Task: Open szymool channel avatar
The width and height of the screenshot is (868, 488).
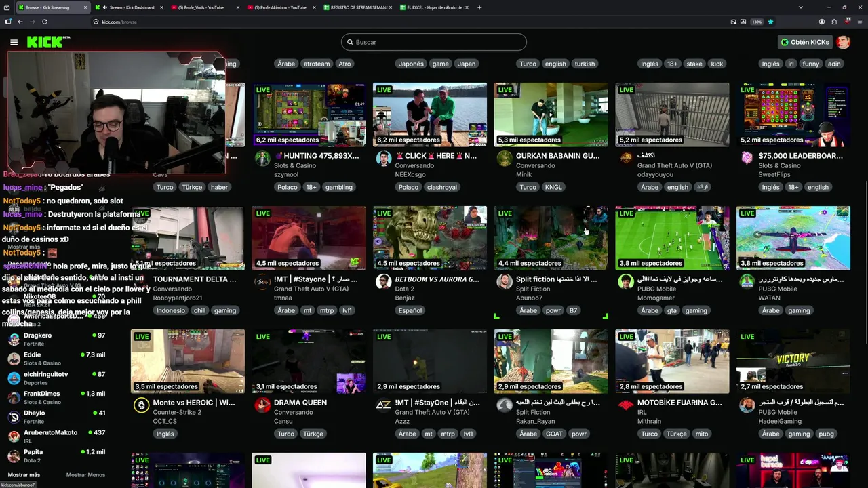Action: click(x=262, y=159)
